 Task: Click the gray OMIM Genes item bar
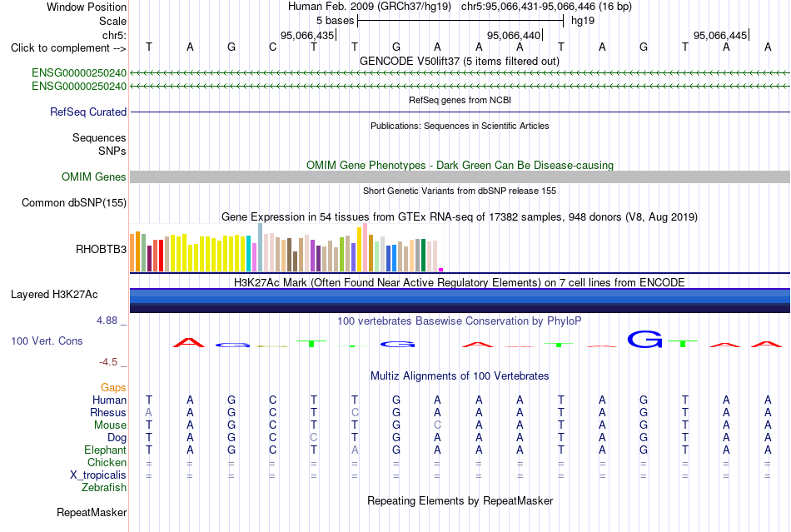coord(460,177)
